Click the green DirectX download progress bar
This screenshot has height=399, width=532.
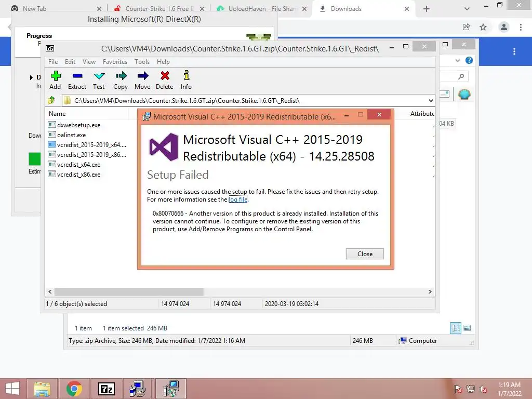click(35, 159)
